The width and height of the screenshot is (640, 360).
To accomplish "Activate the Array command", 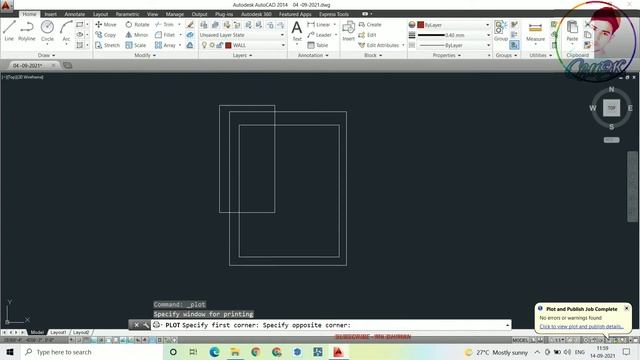I will pyautogui.click(x=165, y=45).
